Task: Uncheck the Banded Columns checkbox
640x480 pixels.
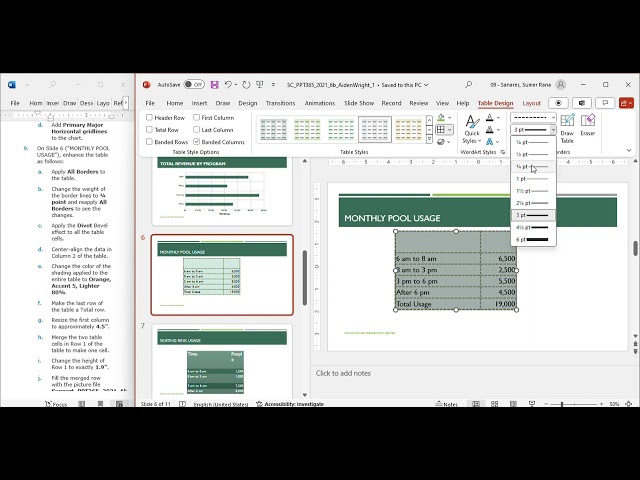Action: pos(196,142)
